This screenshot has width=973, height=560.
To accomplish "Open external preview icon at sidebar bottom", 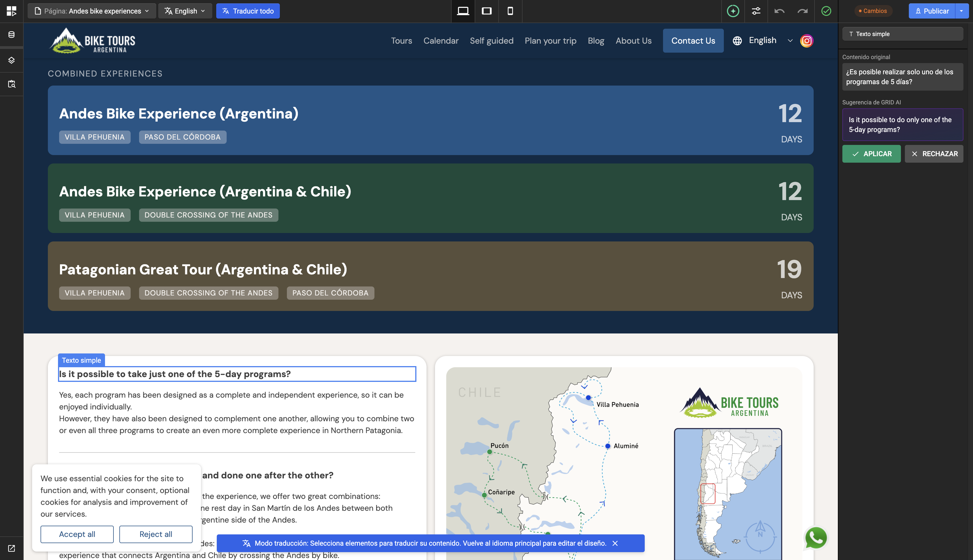I will coord(12,548).
